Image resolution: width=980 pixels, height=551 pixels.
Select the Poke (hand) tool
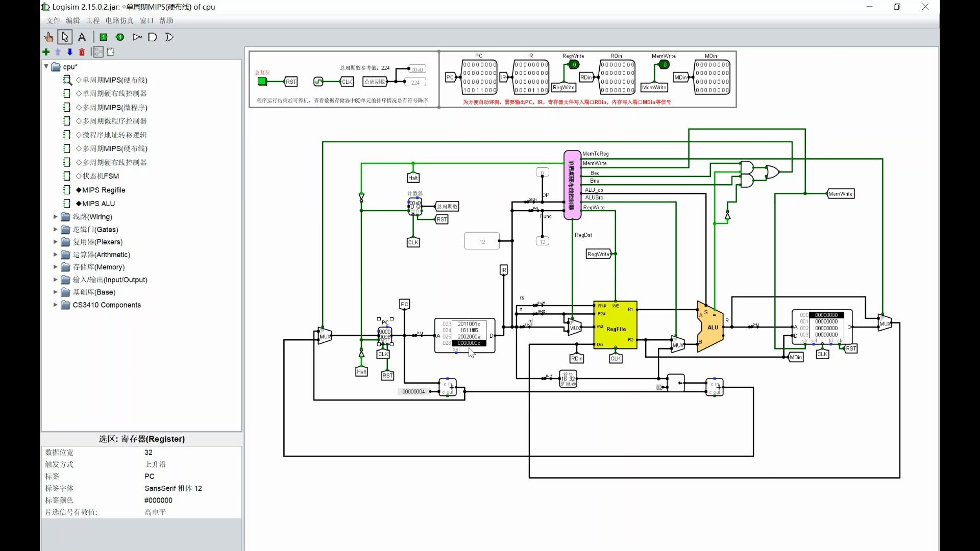tap(48, 37)
